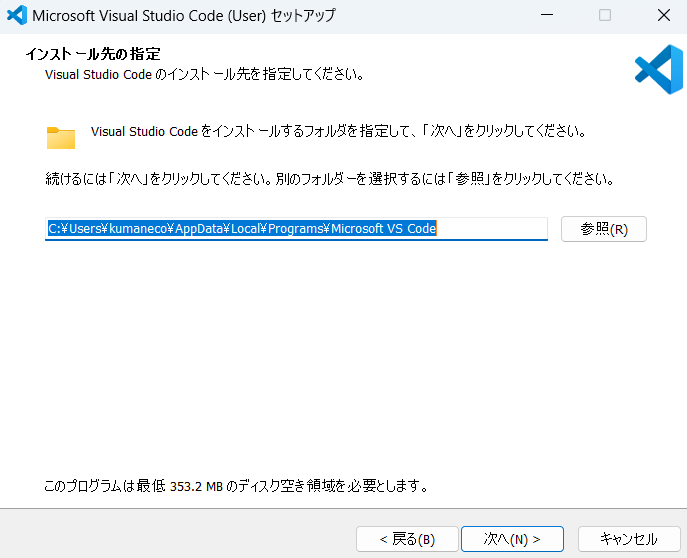The width and height of the screenshot is (687, 558).
Task: Click the インストール先の指定 heading
Action: 93,54
